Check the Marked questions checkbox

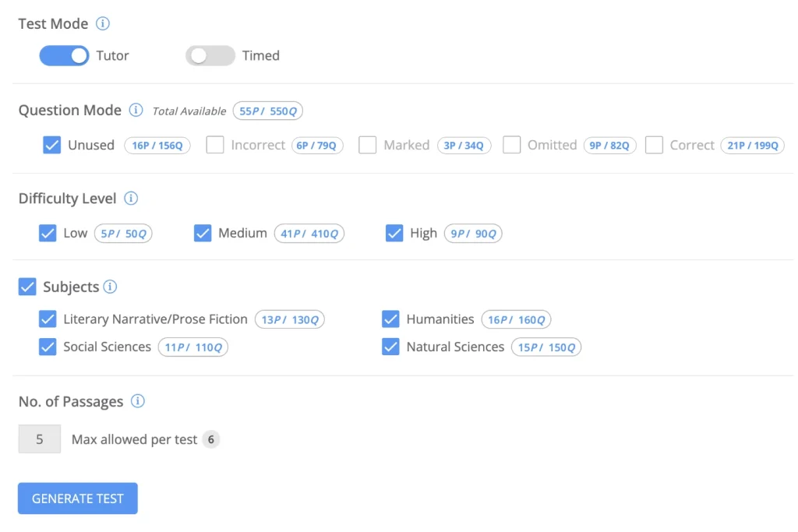click(x=368, y=145)
